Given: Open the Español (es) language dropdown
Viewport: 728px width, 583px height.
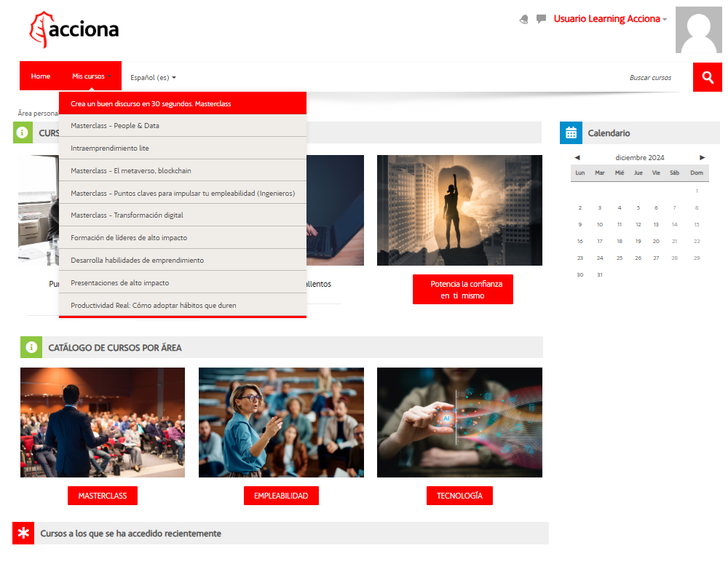Looking at the screenshot, I should coord(153,77).
